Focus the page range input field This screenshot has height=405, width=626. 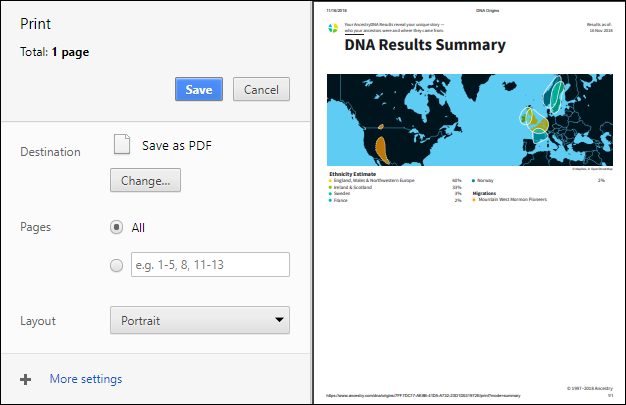[x=209, y=265]
